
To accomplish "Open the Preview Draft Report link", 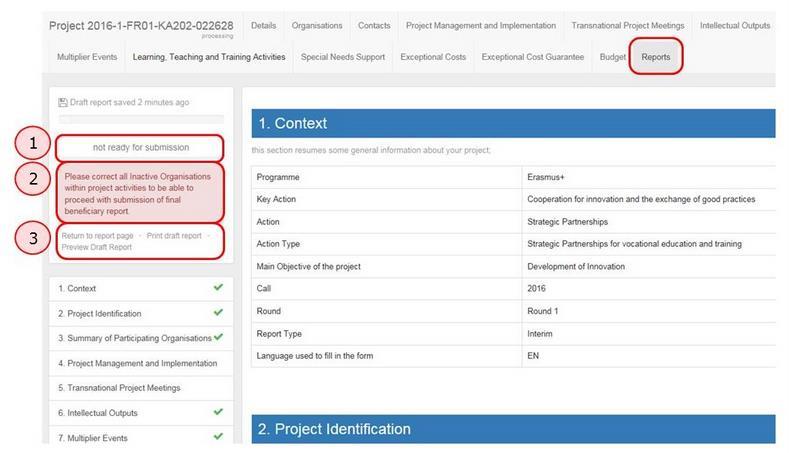I will click(x=97, y=247).
